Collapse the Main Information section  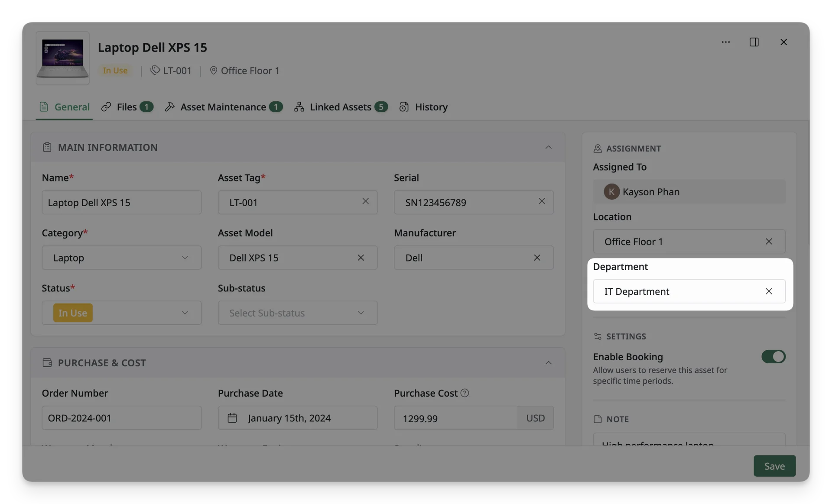[x=548, y=148]
